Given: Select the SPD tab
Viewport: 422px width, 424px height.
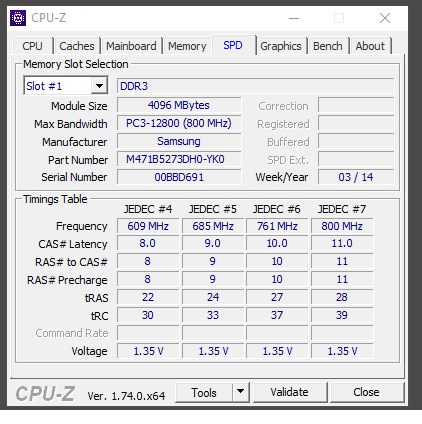Looking at the screenshot, I should 233,45.
